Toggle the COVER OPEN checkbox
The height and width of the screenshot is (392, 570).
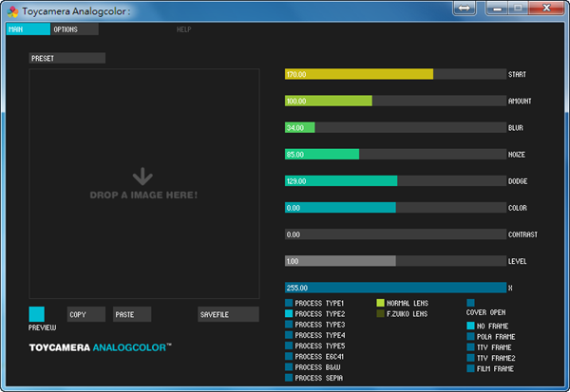coord(471,303)
